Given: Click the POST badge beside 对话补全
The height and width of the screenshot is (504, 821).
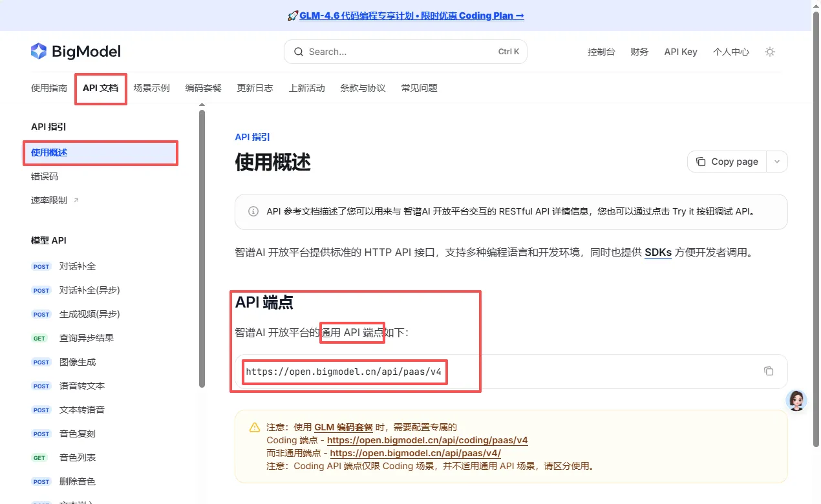Looking at the screenshot, I should [x=40, y=266].
